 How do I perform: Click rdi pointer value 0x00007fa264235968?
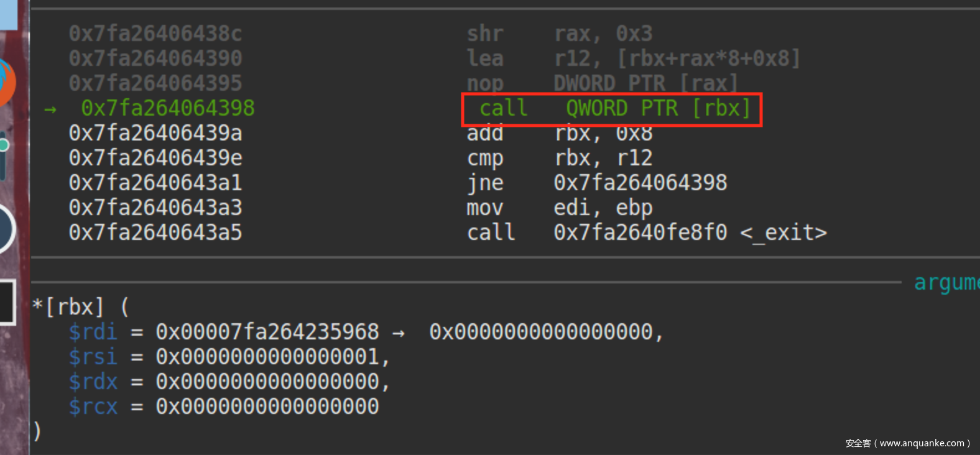267,332
